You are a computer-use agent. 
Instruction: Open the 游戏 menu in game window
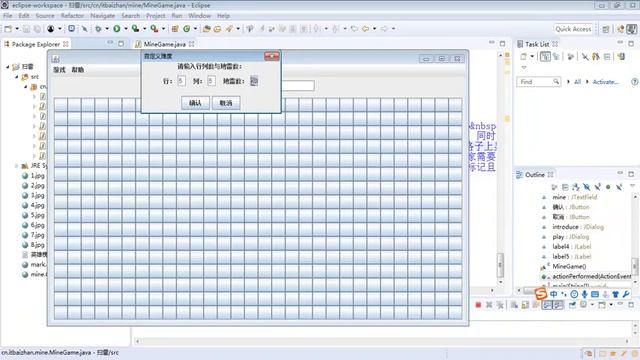click(59, 70)
